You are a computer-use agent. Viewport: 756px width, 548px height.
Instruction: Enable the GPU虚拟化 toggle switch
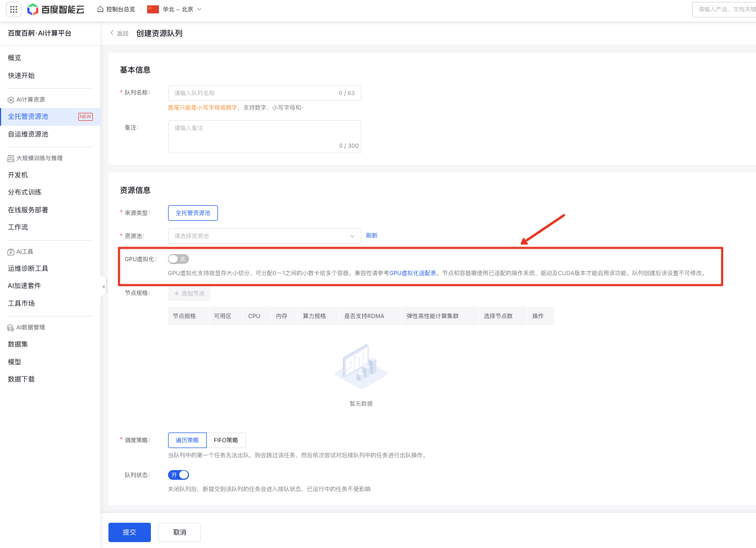pos(178,259)
